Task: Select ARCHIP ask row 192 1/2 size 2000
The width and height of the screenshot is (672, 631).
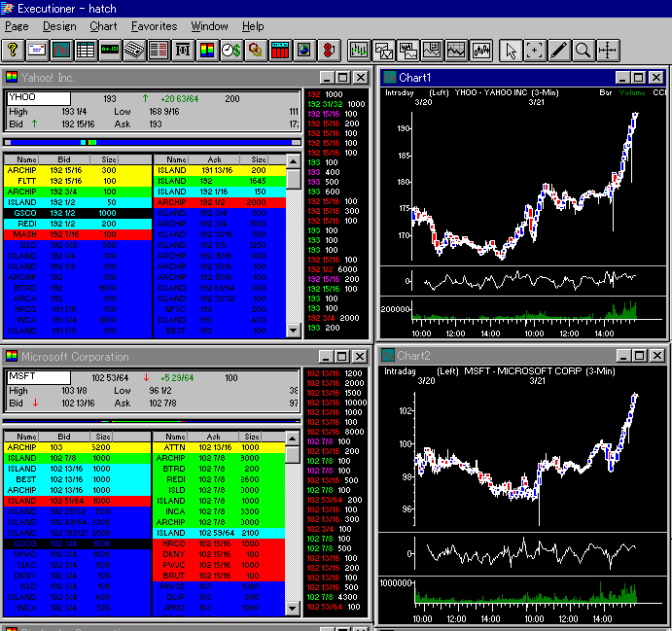Action: 220,202
